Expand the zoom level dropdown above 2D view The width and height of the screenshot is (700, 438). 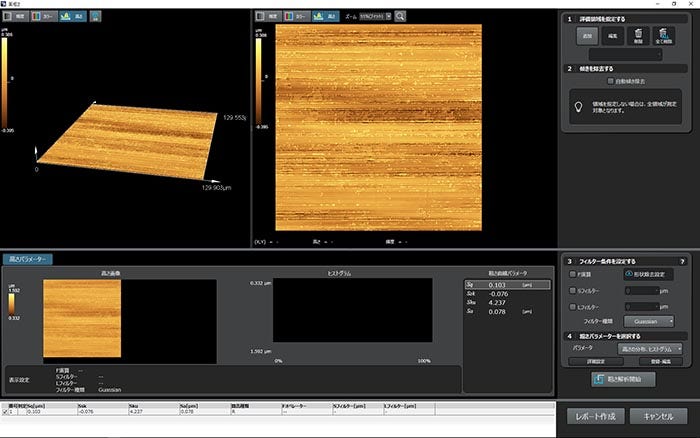(x=377, y=17)
